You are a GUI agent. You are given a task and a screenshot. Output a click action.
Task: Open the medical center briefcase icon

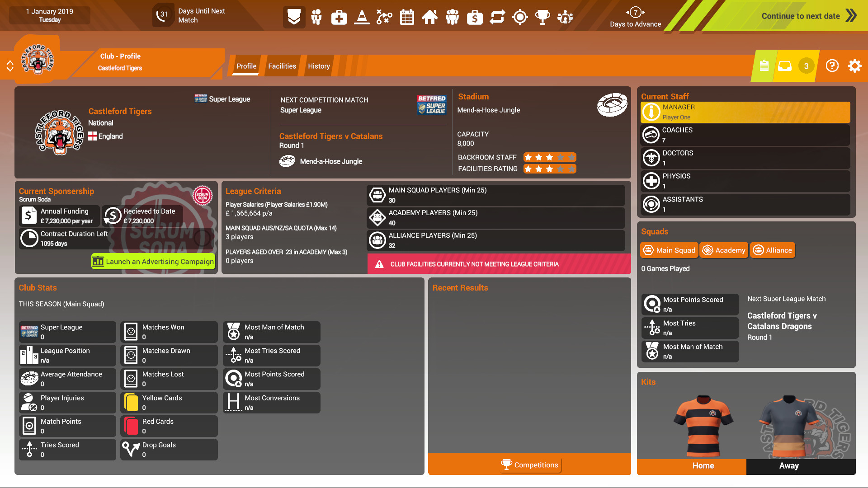point(339,17)
